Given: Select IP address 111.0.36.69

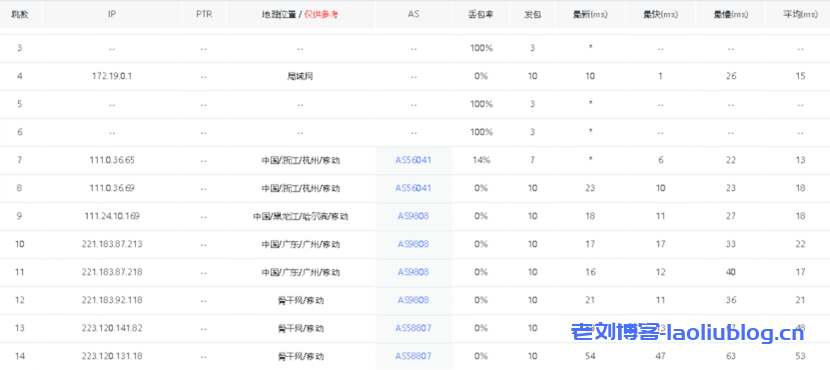Looking at the screenshot, I should click(112, 188).
